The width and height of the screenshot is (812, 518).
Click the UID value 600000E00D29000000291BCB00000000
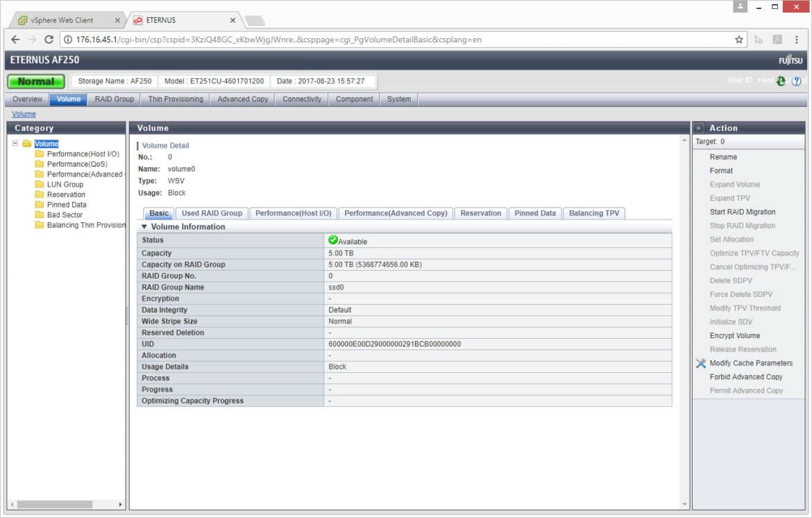(395, 344)
